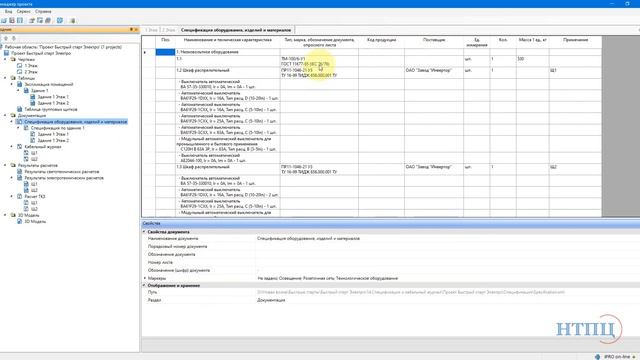Open 'Результаты электротехнических расчетов' node
The width and height of the screenshot is (640, 360).
pyautogui.click(x=64, y=178)
